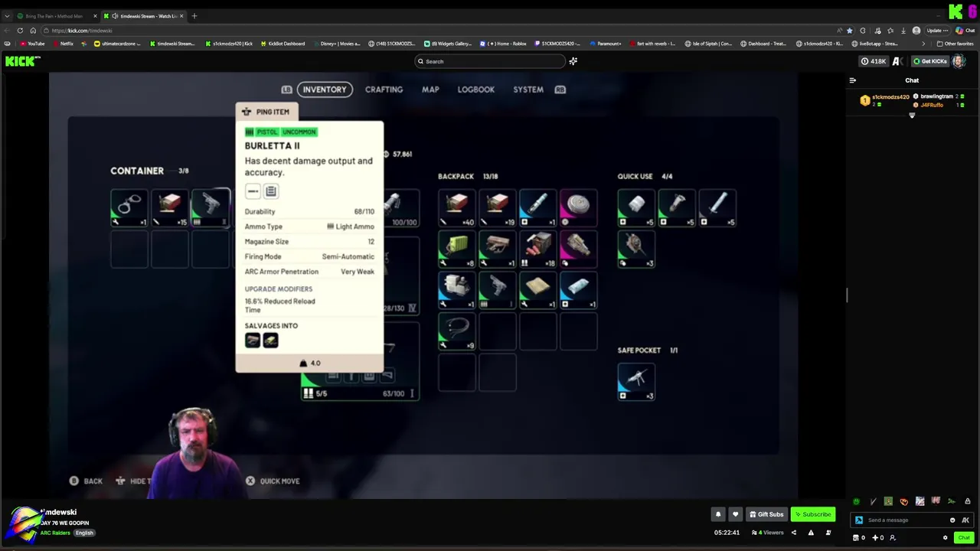The height and width of the screenshot is (551, 980).
Task: Open the Netflix bookmark
Action: click(x=63, y=44)
